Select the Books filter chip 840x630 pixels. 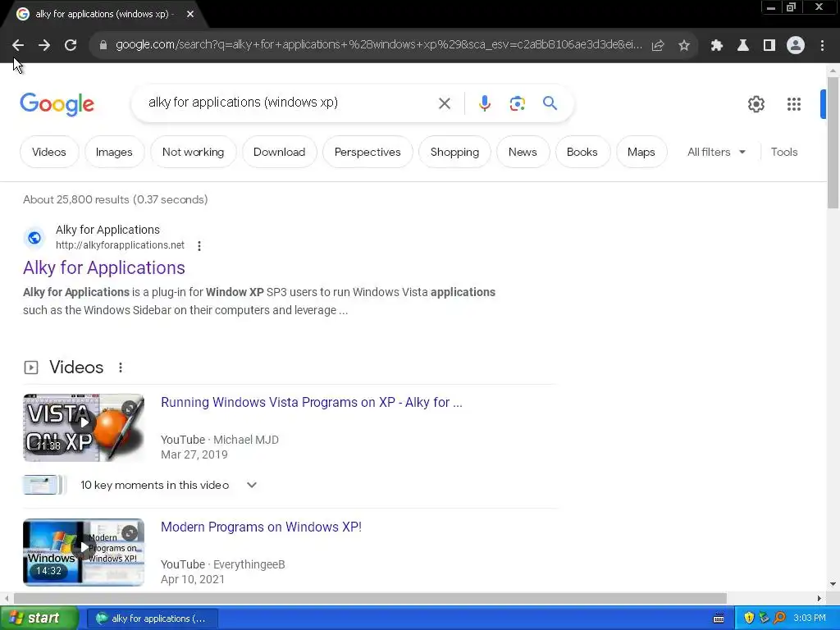(x=582, y=152)
